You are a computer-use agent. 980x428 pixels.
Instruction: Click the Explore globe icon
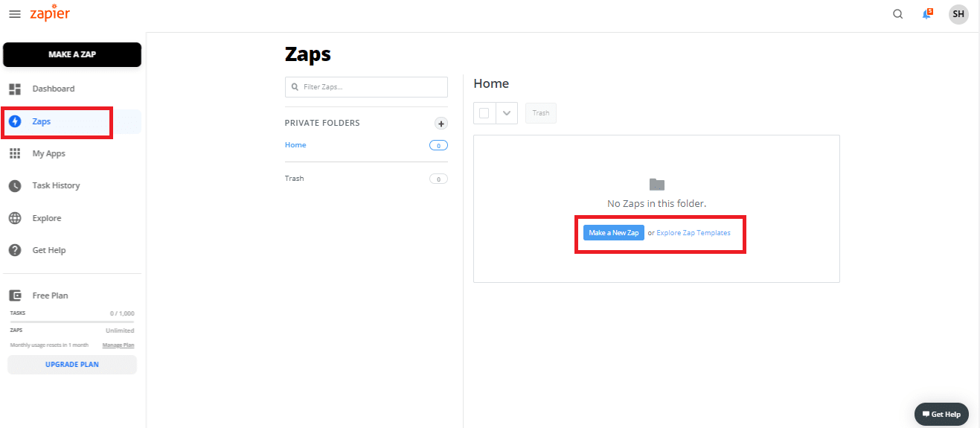15,218
